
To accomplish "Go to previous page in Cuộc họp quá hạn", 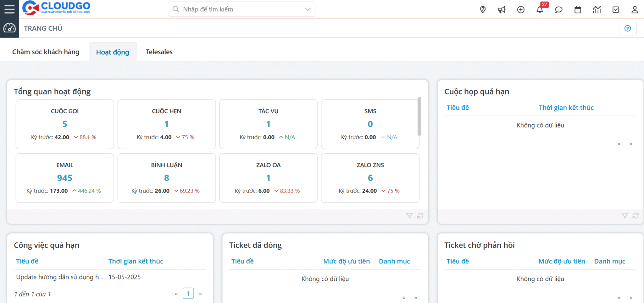I will (x=619, y=144).
